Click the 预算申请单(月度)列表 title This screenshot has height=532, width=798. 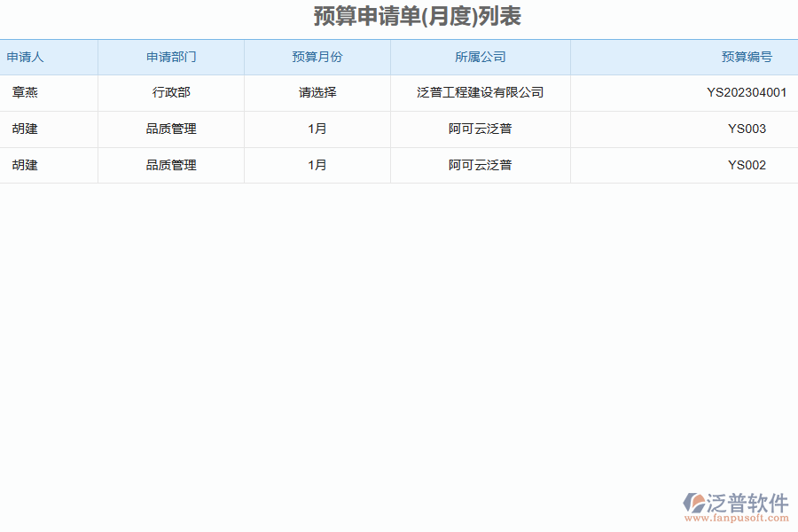[x=417, y=15]
